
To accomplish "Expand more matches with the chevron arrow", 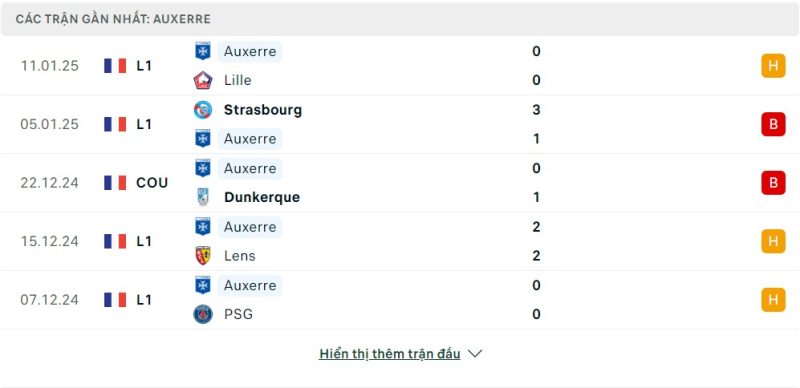I will (x=475, y=354).
